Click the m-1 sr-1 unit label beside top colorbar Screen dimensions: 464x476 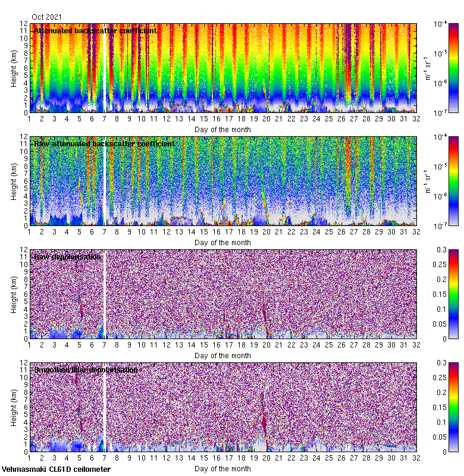426,68
